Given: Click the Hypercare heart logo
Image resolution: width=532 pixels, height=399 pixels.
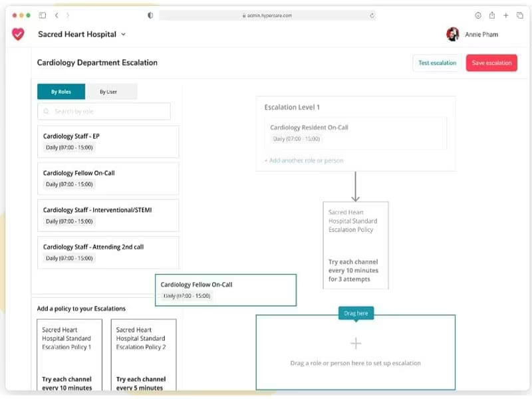Looking at the screenshot, I should [18, 34].
